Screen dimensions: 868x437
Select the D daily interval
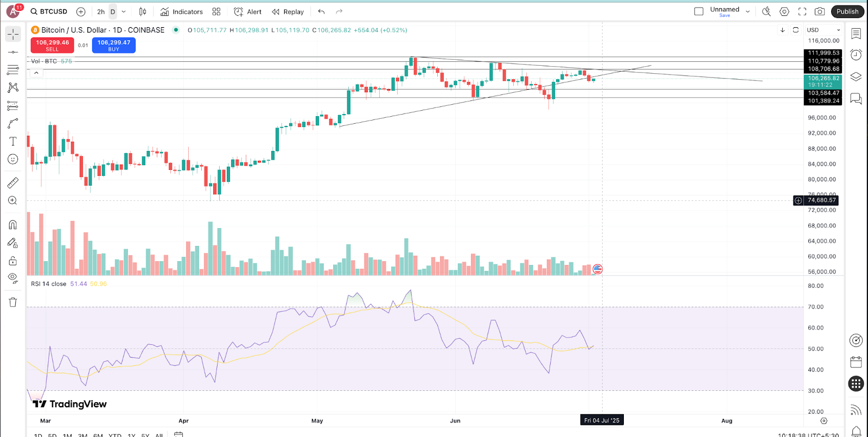click(x=113, y=11)
